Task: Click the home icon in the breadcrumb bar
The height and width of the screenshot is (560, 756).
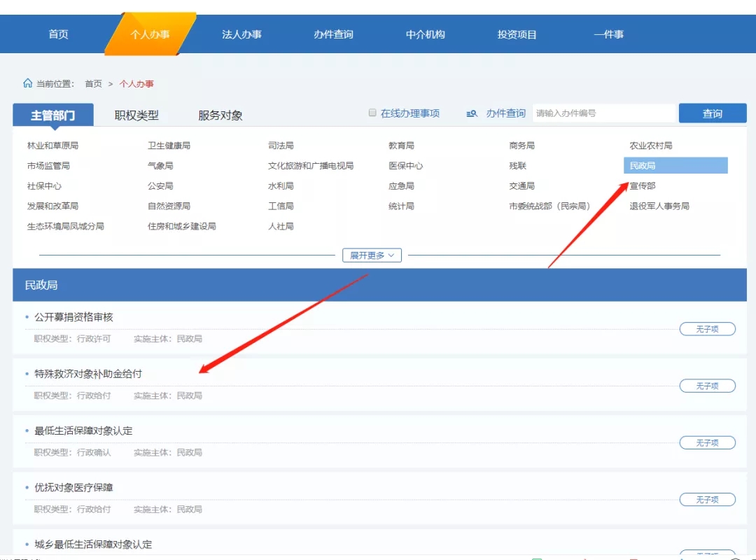Action: (27, 83)
